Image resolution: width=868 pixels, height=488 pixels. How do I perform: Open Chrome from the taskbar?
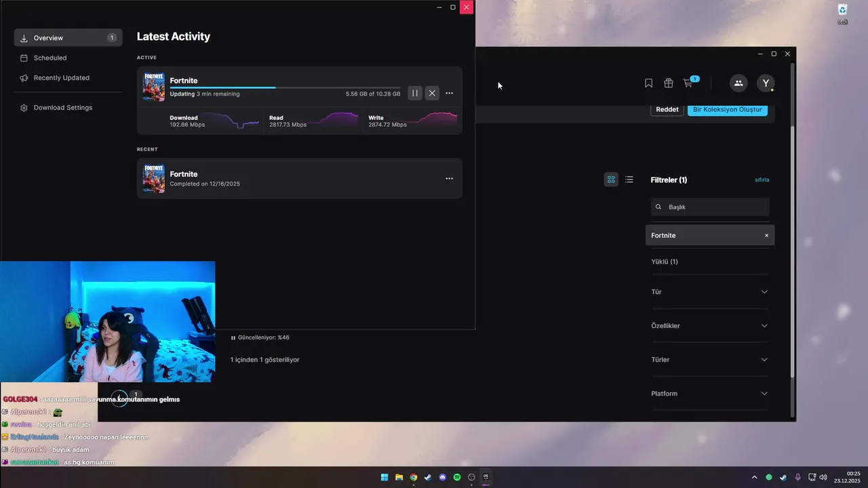(414, 477)
